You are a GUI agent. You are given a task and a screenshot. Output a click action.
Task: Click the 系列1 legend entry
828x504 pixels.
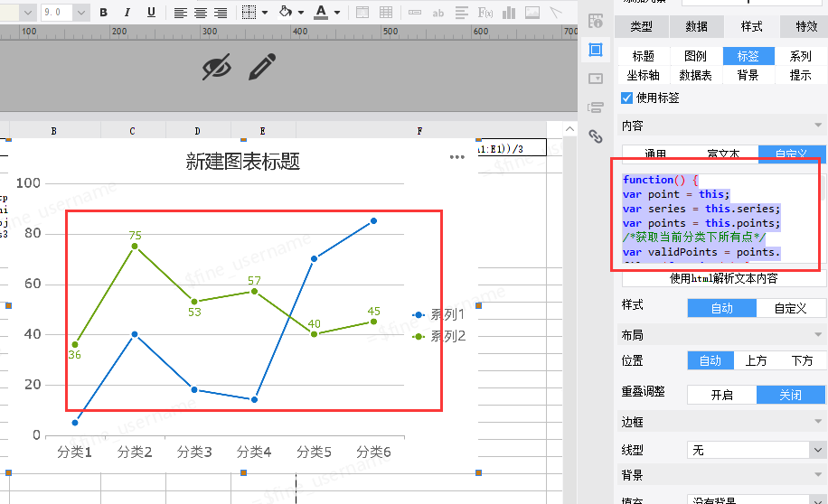pyautogui.click(x=438, y=314)
